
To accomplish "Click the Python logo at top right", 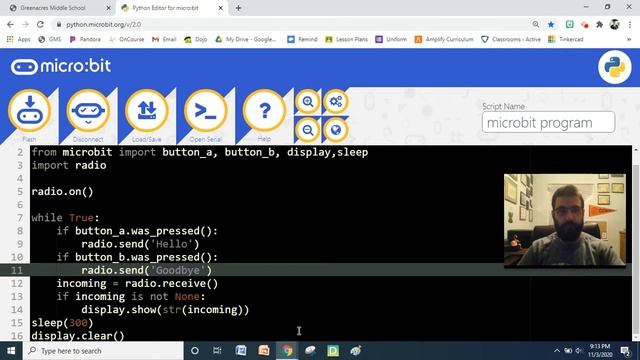I will (x=615, y=67).
